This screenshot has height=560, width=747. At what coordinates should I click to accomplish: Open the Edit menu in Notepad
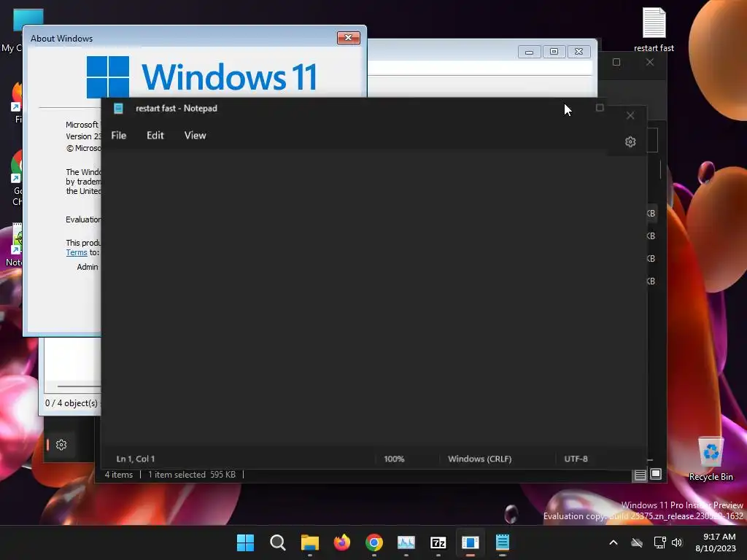[x=155, y=135]
